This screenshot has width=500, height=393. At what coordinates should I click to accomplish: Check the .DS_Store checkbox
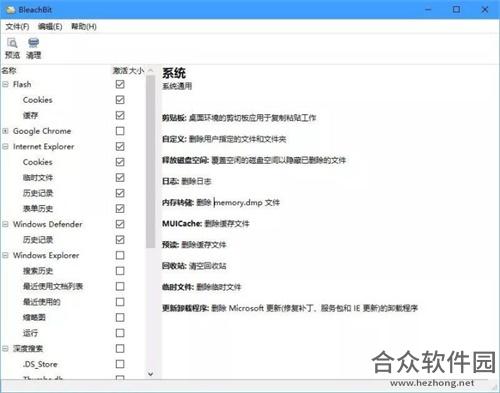(120, 364)
